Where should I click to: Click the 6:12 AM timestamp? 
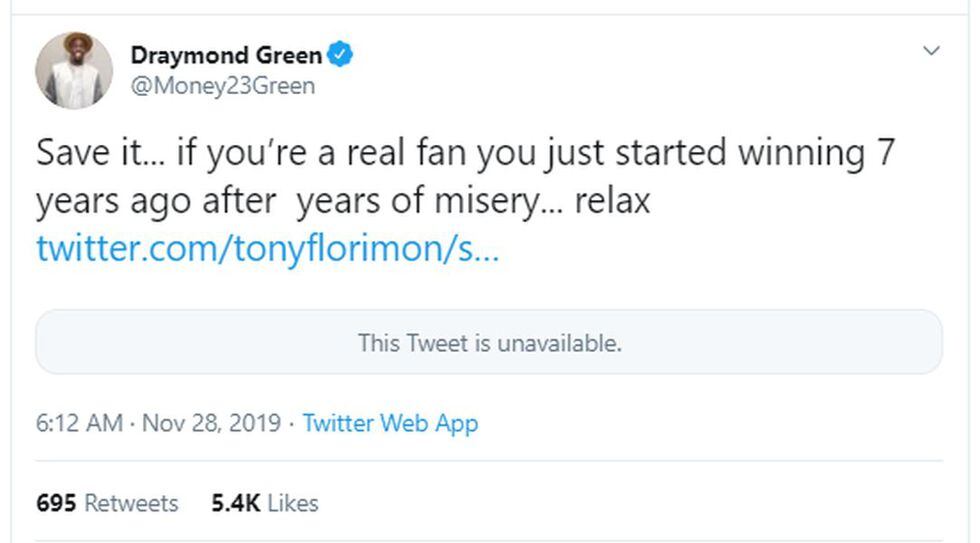point(79,423)
